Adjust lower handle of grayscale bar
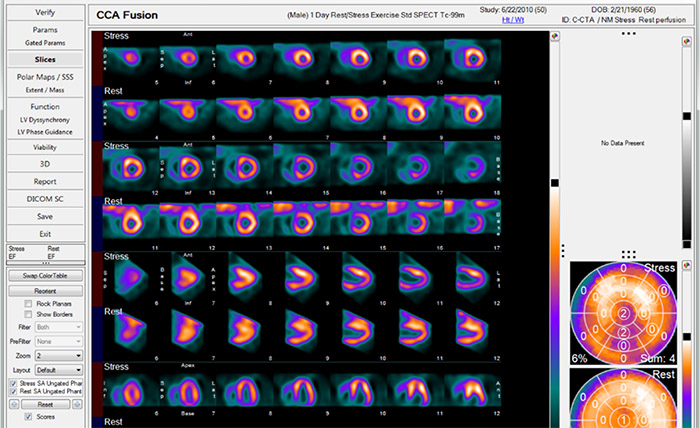 pos(687,245)
